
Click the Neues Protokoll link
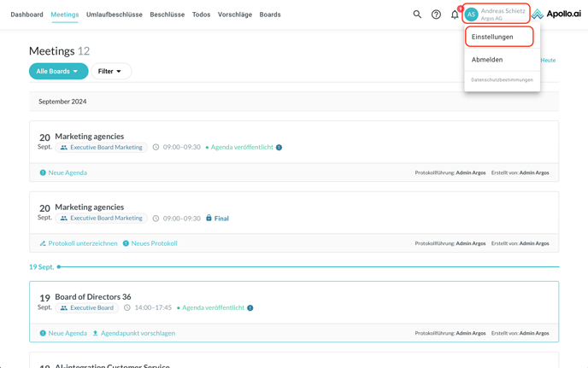(154, 243)
